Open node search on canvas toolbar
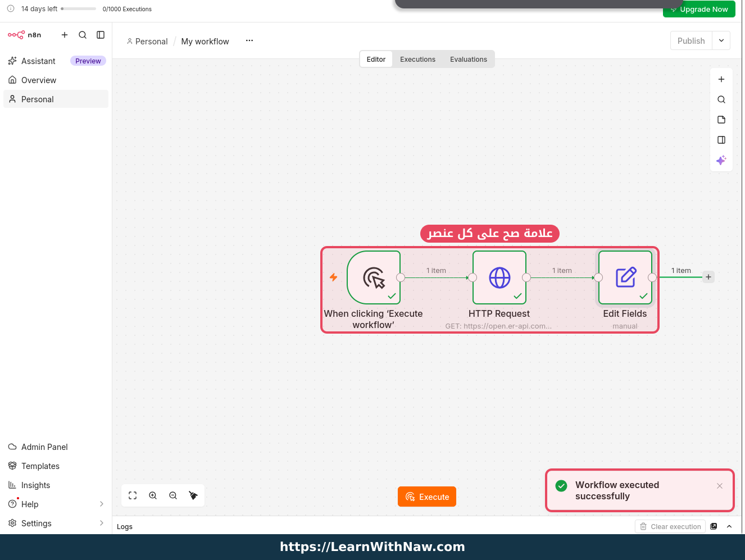 [x=721, y=99]
